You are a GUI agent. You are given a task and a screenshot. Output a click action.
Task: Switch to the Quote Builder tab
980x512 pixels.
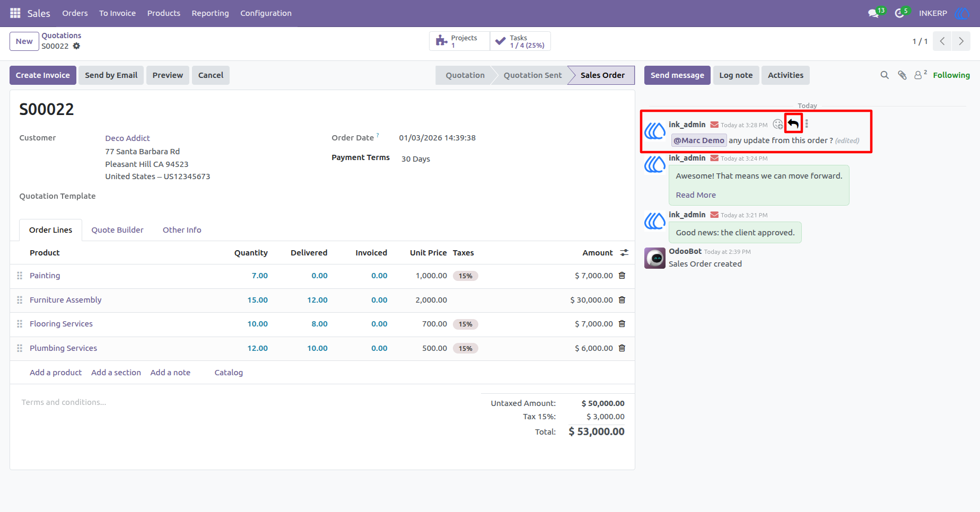[117, 230]
